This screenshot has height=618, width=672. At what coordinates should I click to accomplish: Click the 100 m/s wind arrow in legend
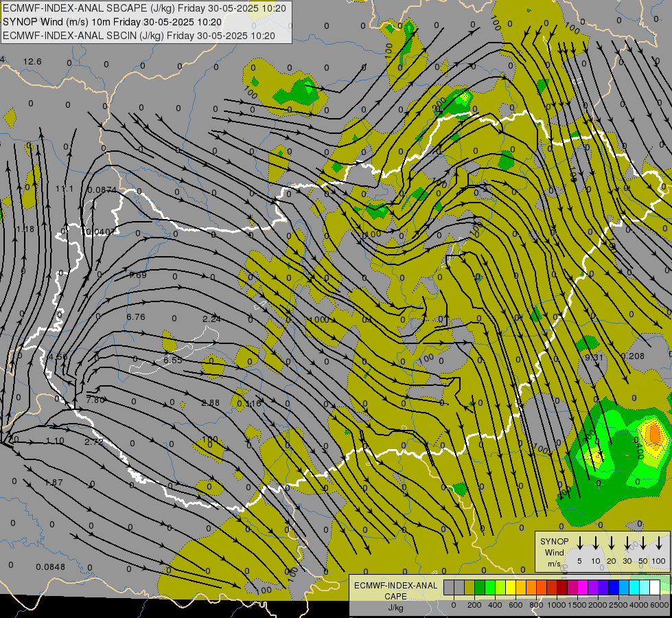(659, 543)
